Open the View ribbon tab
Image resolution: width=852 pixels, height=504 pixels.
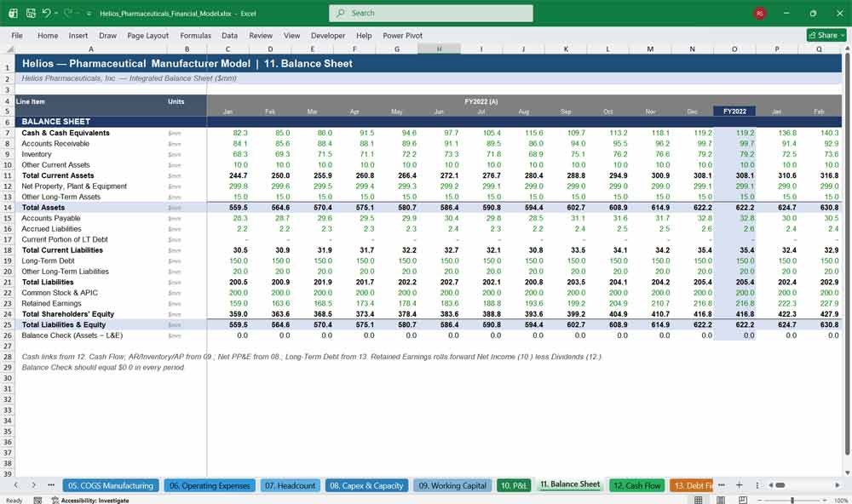coord(291,35)
